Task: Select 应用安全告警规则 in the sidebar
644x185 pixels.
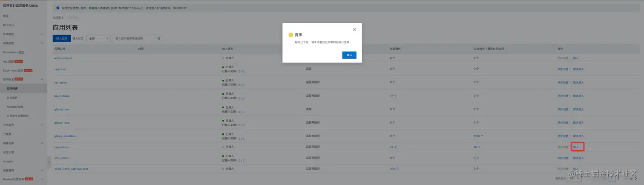Action: point(18,116)
